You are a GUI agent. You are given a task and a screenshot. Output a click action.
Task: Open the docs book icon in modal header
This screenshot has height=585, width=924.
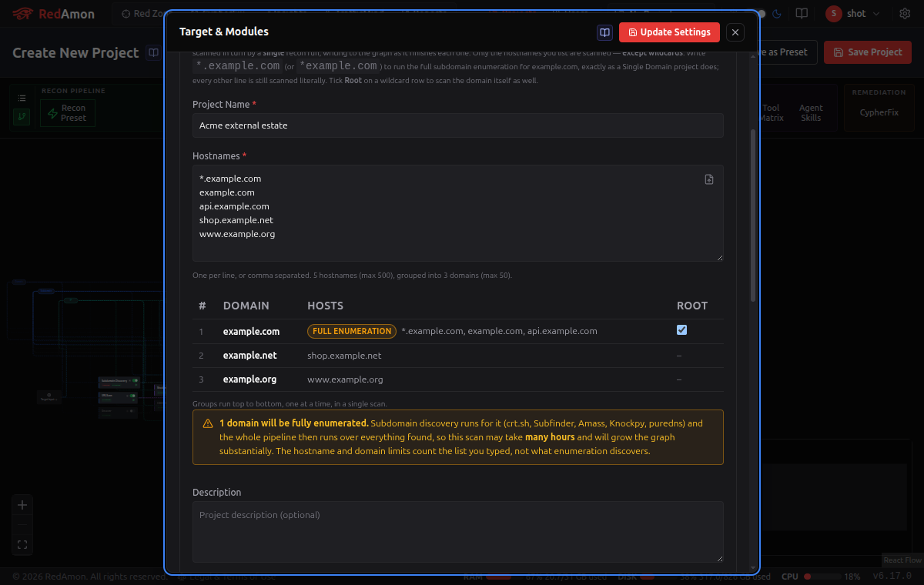(x=604, y=32)
